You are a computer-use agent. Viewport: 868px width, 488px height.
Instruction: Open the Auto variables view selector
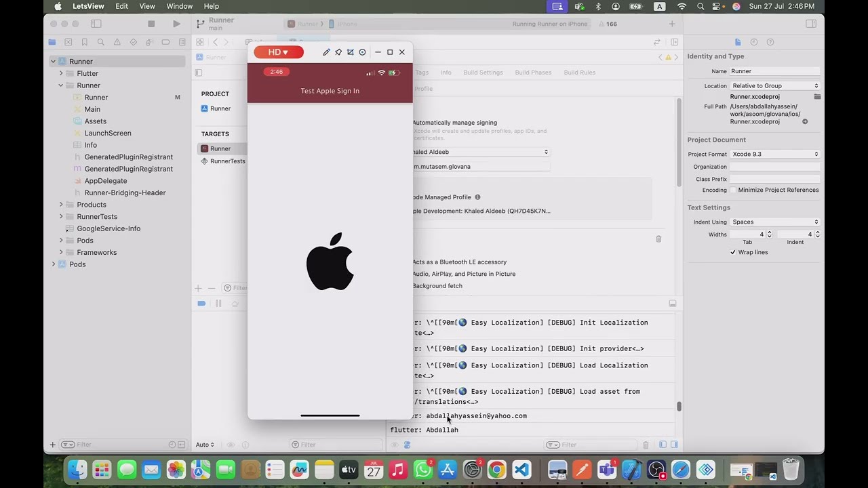205,445
